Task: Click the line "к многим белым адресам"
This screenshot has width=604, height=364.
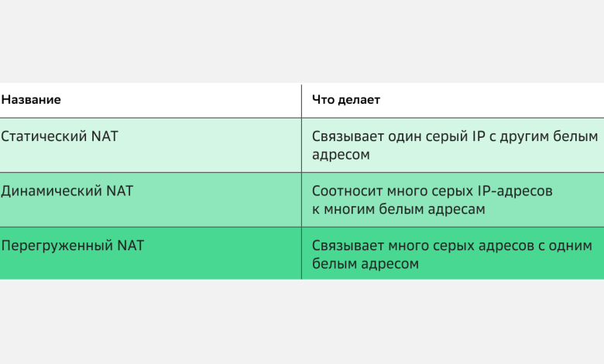Action: 399,210
